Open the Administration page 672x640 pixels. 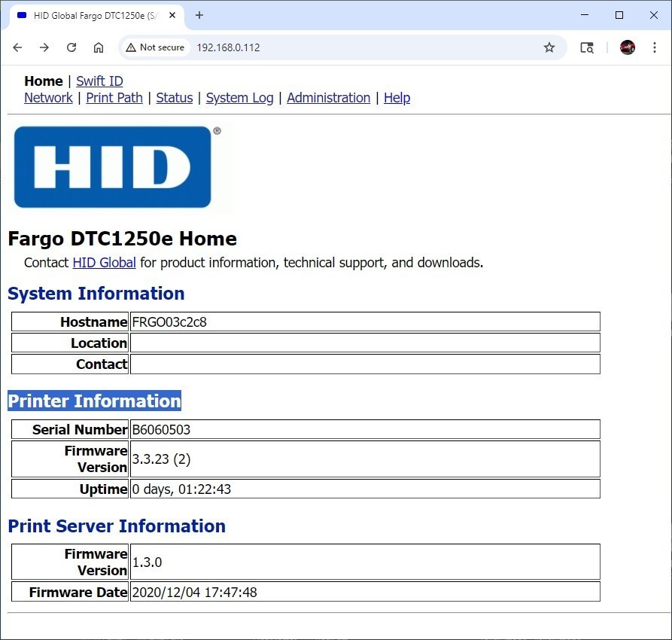tap(328, 98)
